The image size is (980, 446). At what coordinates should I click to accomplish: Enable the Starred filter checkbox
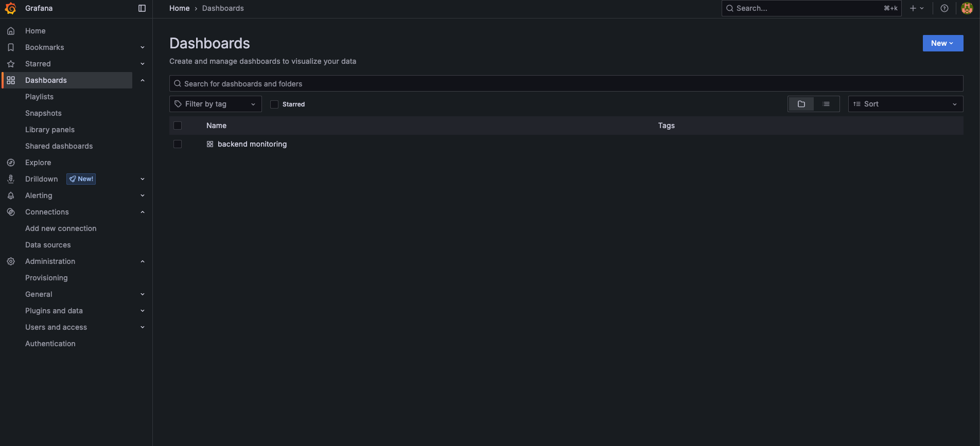click(274, 104)
